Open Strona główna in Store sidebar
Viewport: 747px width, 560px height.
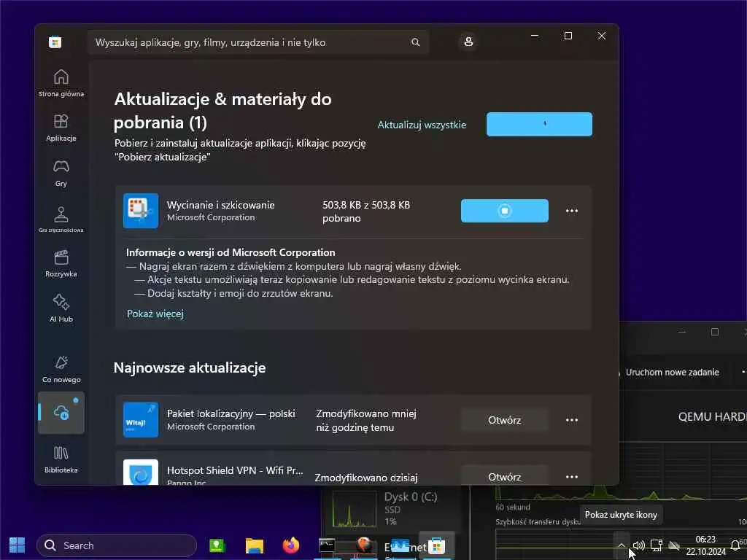coord(61,83)
